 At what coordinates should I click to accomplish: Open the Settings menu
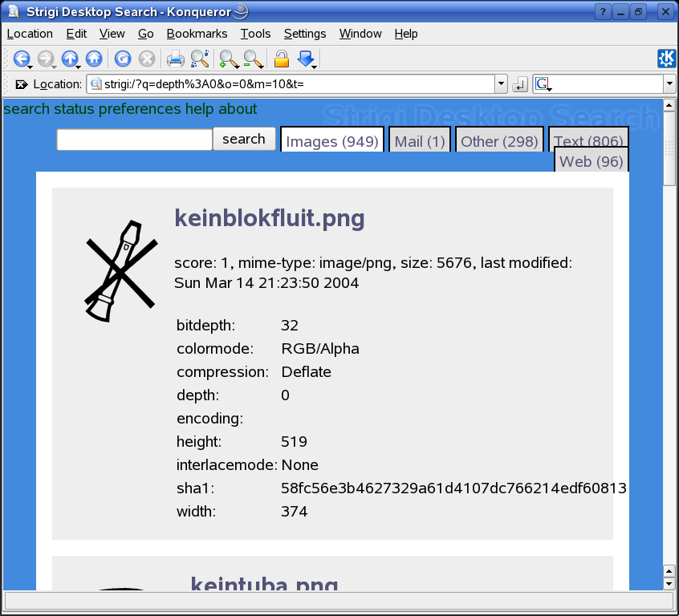point(305,34)
